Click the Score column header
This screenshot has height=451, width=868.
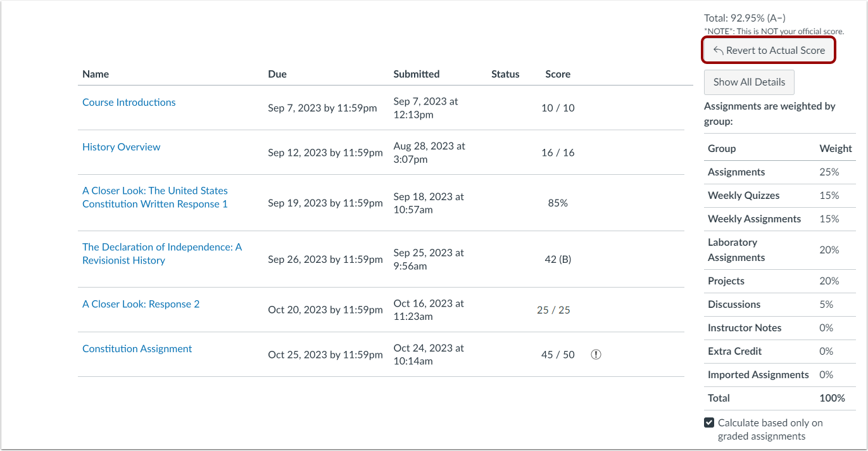[558, 74]
